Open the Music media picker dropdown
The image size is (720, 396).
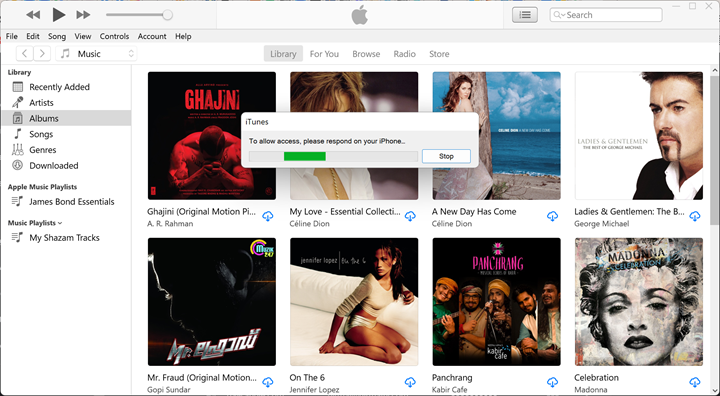click(96, 54)
